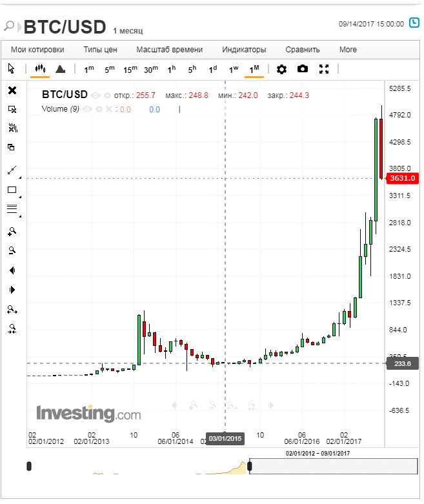Toggle Volume indicator visibility eye
This screenshot has height=504, width=424.
tap(87, 109)
